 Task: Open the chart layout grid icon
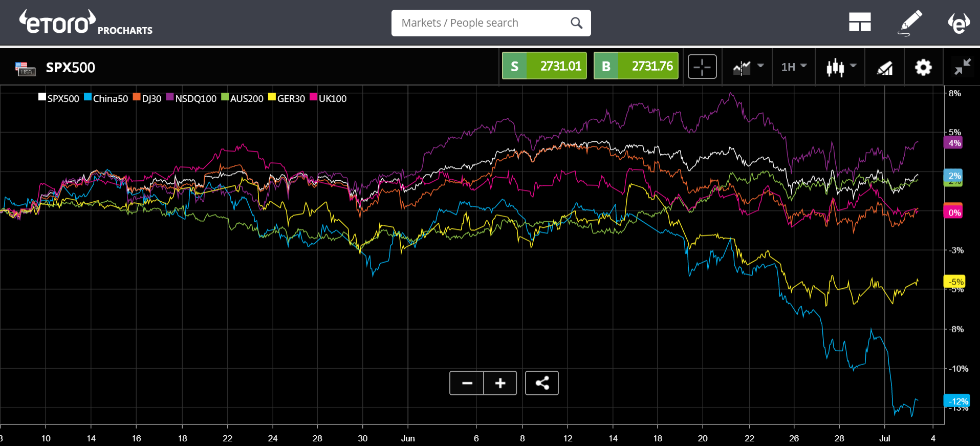(x=860, y=22)
